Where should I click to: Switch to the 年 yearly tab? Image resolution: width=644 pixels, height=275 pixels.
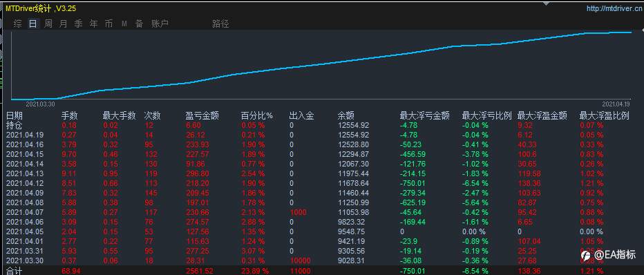(94, 23)
